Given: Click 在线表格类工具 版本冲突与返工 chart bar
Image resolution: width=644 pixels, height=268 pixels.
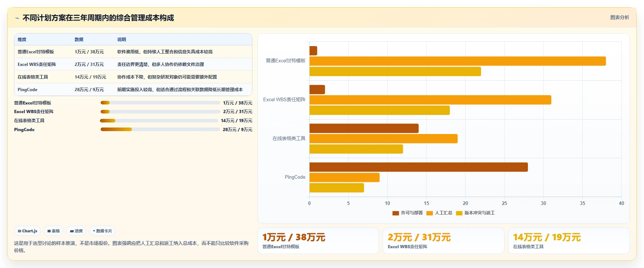Looking at the screenshot, I should (356, 149).
